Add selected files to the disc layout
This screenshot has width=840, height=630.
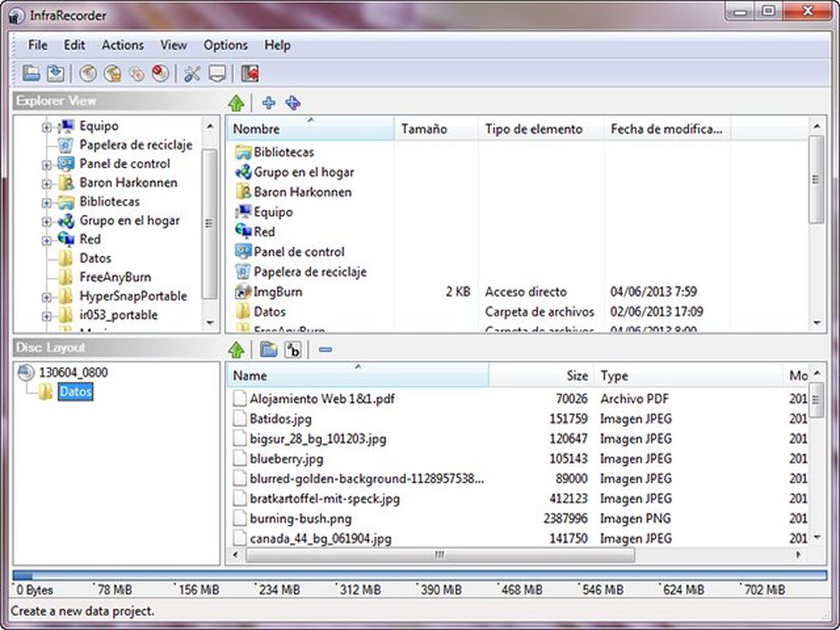pos(268,102)
